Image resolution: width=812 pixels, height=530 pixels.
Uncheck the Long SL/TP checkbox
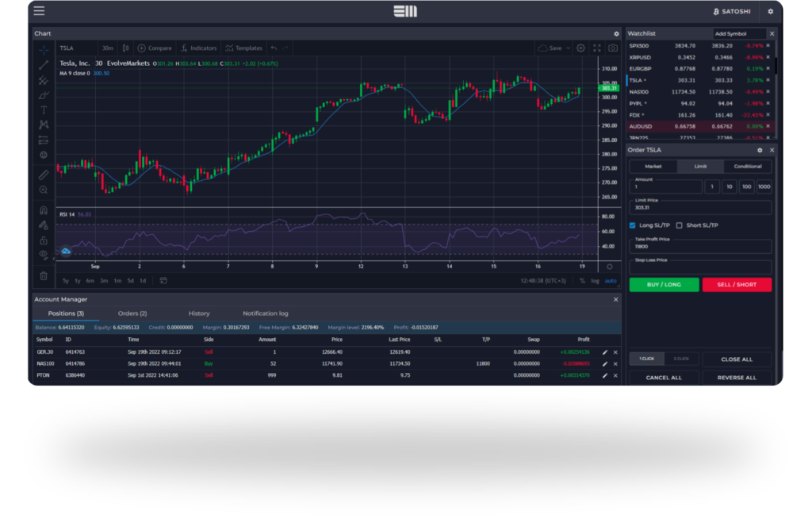pyautogui.click(x=633, y=225)
